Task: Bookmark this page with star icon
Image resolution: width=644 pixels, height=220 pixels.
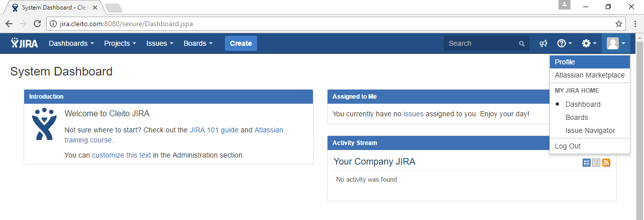Action: point(619,24)
